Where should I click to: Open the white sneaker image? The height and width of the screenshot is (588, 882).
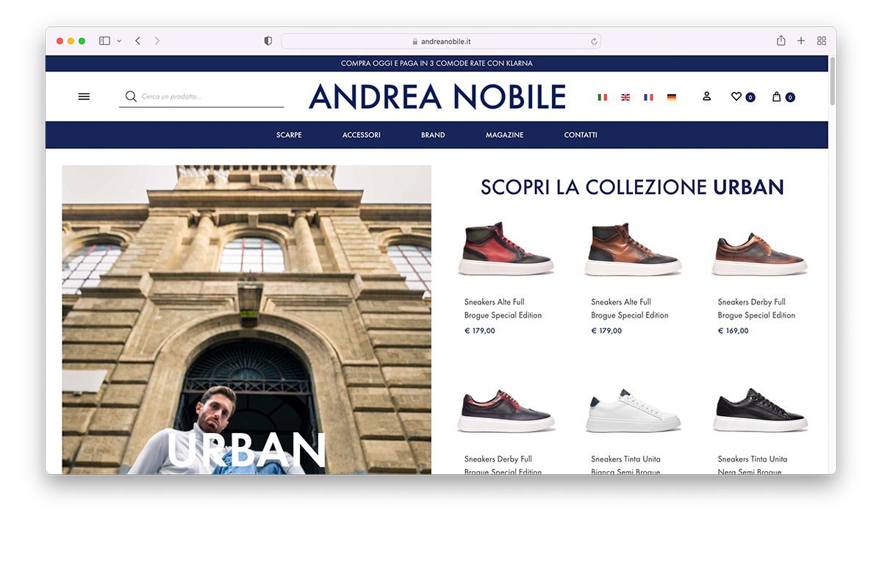coord(633,410)
